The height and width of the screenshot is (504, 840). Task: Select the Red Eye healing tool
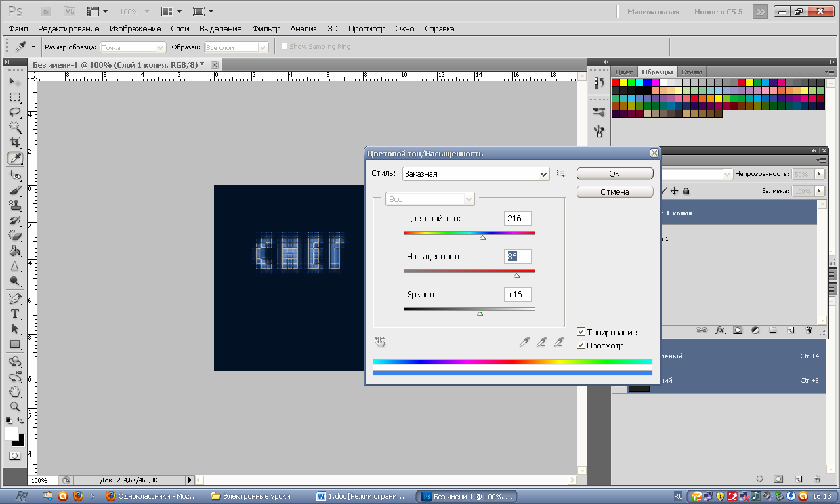[x=15, y=175]
